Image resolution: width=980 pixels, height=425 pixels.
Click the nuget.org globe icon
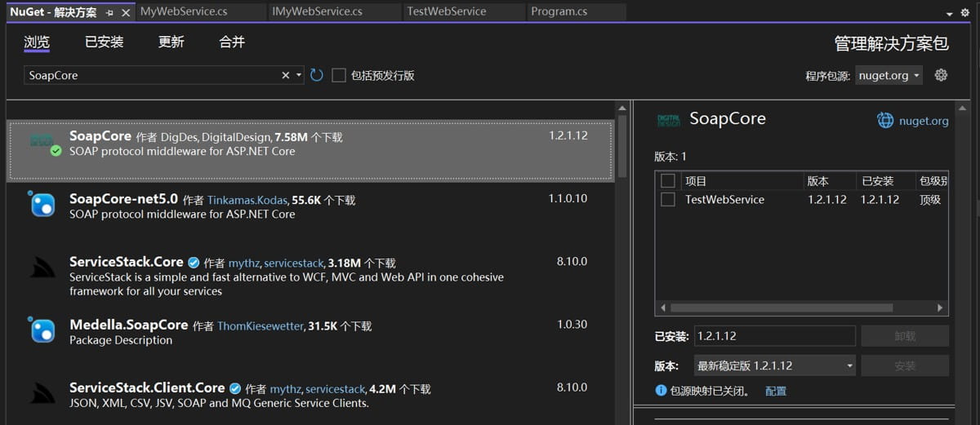[885, 121]
